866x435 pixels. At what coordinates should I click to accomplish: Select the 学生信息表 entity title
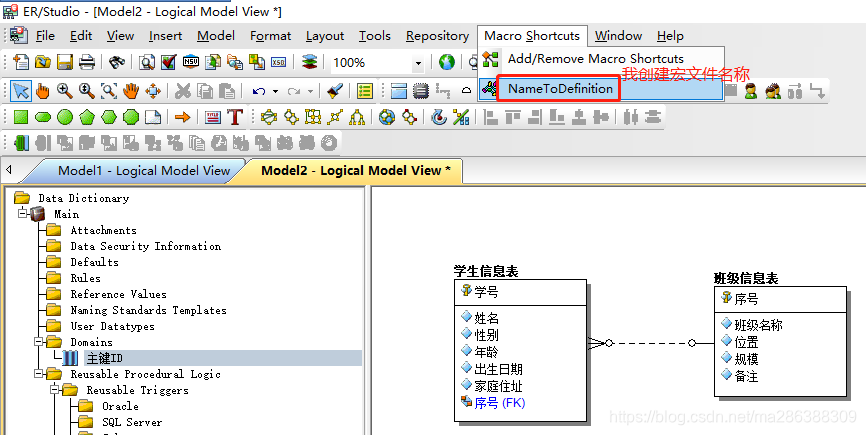[x=486, y=271]
